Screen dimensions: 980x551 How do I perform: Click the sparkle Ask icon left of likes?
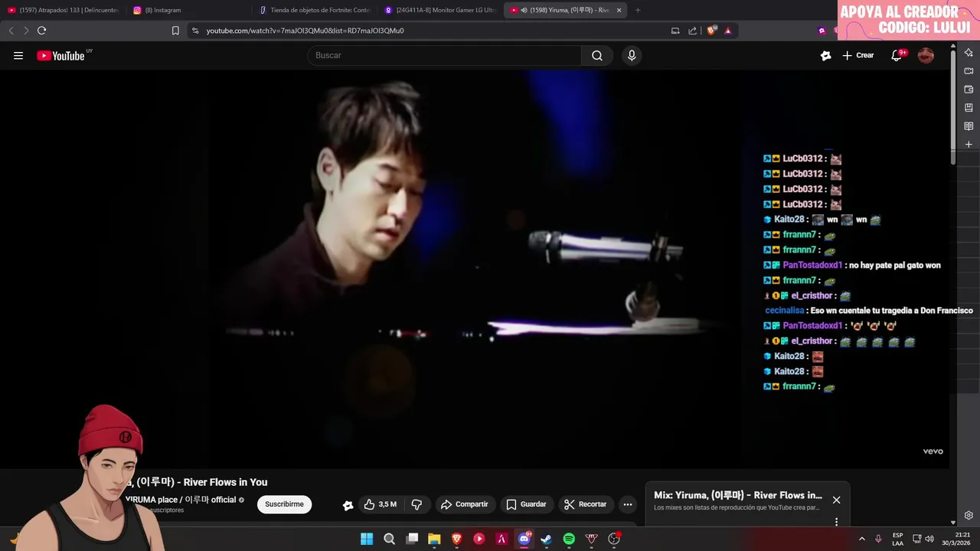pos(348,505)
